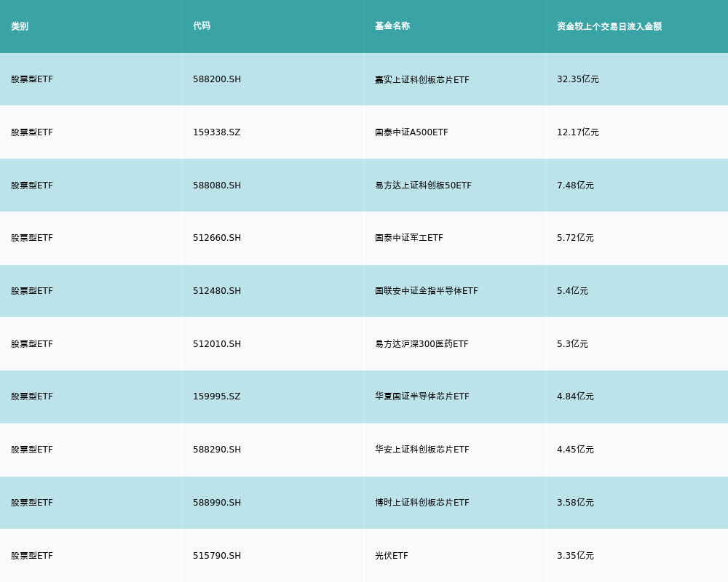Image resolution: width=728 pixels, height=582 pixels.
Task: Select fund name 博时上证科创板芯片ETF
Action: pyautogui.click(x=422, y=503)
